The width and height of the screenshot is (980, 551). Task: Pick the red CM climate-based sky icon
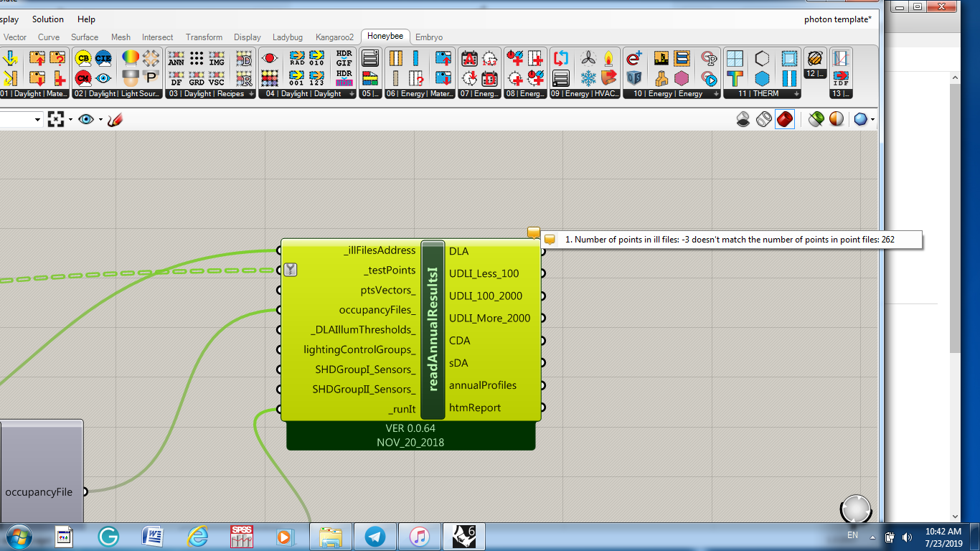tap(83, 77)
